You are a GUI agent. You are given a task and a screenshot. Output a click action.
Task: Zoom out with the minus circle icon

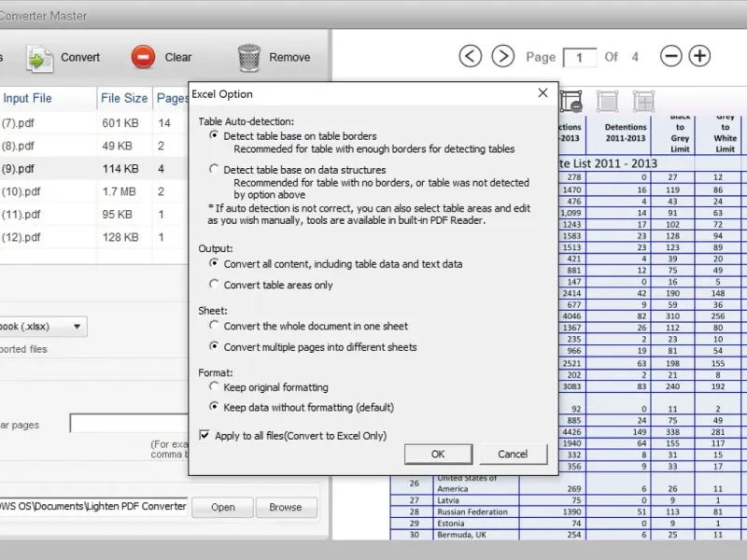670,56
